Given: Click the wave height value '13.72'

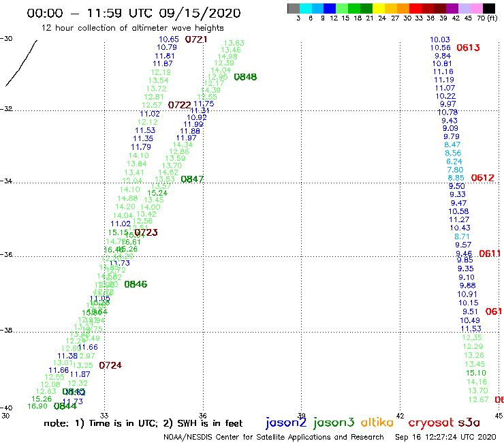Looking at the screenshot, I should pos(157,89).
